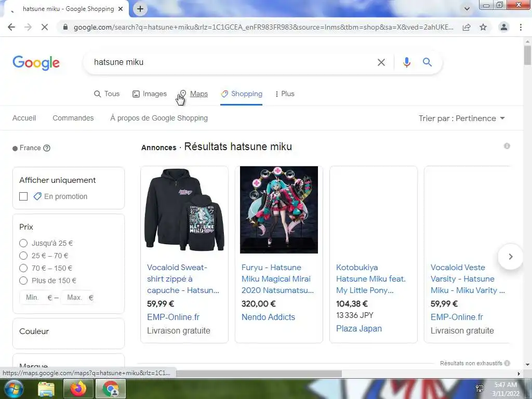Select the Jusqu'à 25 € price option
Image resolution: width=532 pixels, height=399 pixels.
tap(23, 243)
